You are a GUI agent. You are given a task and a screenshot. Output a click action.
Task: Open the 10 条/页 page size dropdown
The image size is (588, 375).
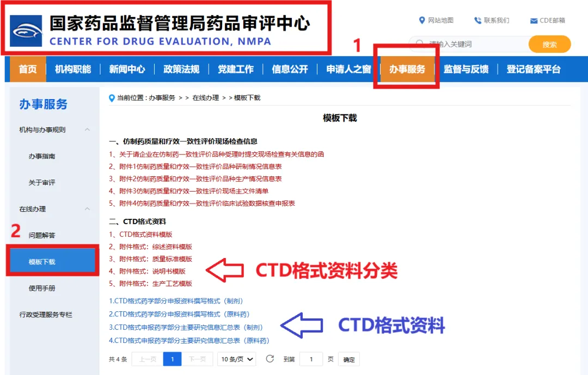click(237, 359)
